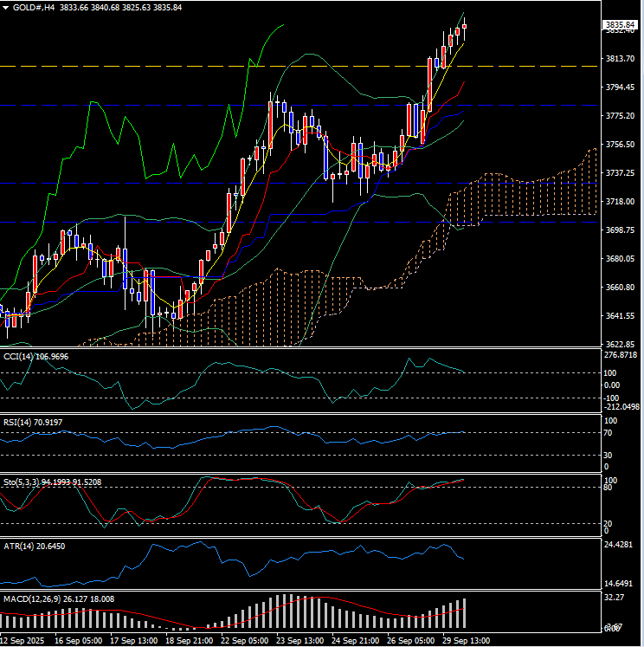The width and height of the screenshot is (644, 647).
Task: Click the triangle icon before GOLD#,H4
Action: [x=6, y=7]
